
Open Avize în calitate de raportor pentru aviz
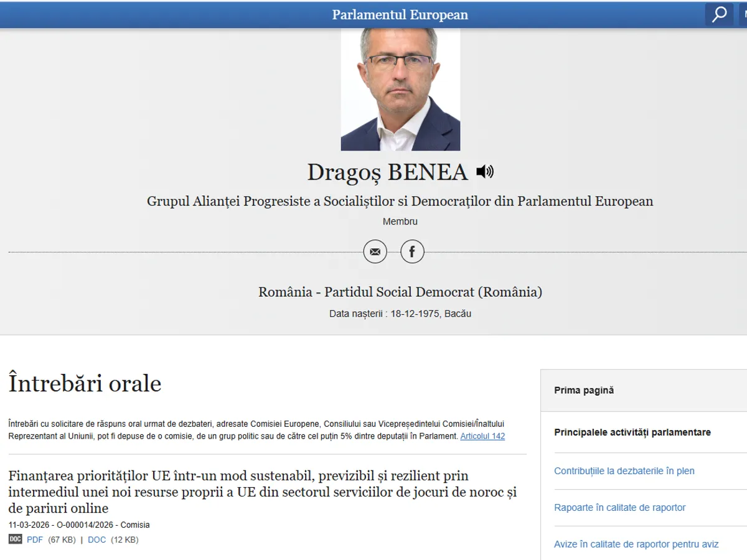(636, 544)
